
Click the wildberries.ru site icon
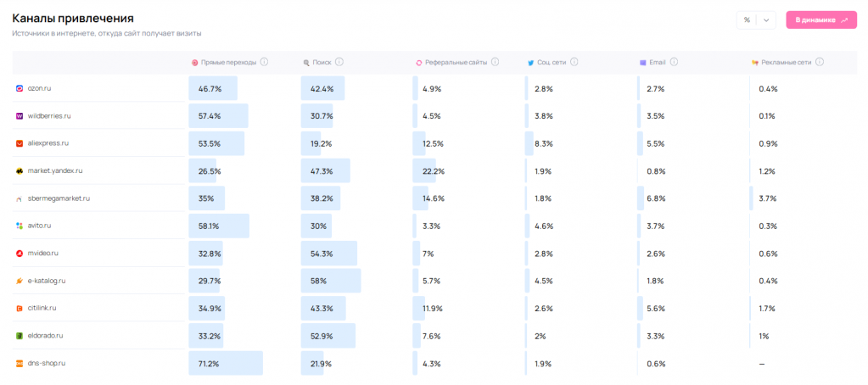20,115
